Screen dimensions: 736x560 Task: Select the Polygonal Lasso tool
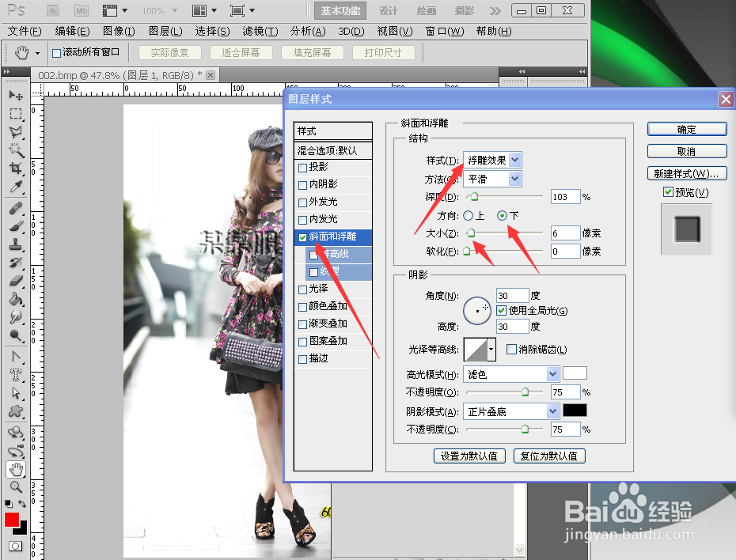click(x=16, y=132)
